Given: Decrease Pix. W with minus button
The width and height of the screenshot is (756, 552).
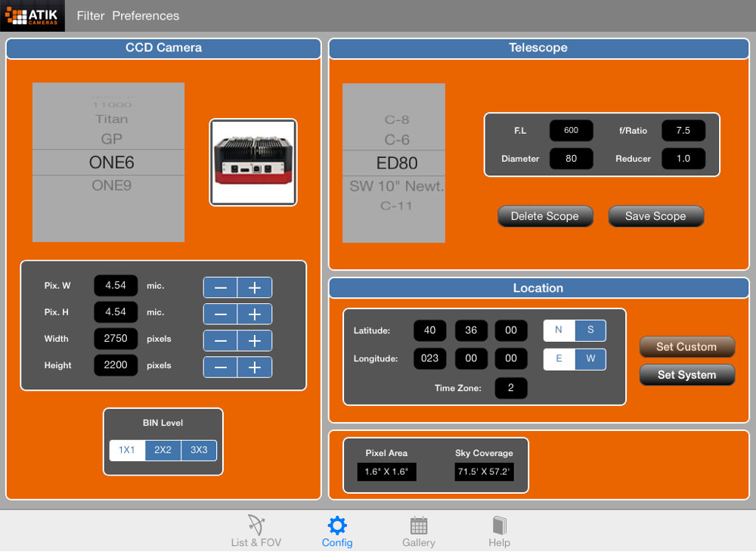Looking at the screenshot, I should (220, 288).
